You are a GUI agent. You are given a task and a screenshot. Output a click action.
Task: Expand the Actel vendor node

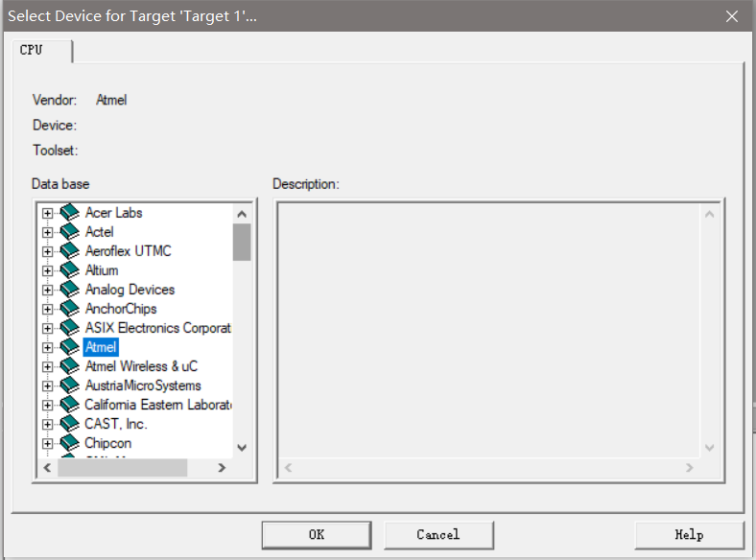pyautogui.click(x=47, y=232)
